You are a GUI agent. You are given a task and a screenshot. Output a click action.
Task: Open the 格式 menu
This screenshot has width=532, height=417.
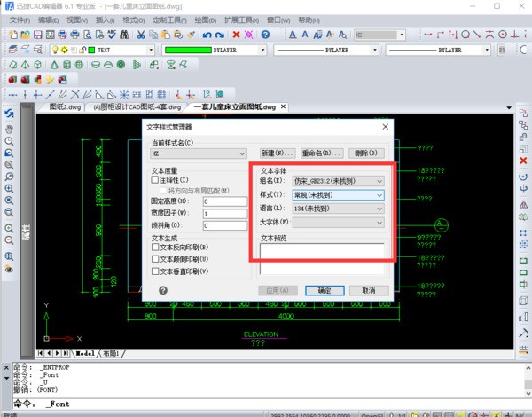tap(134, 19)
